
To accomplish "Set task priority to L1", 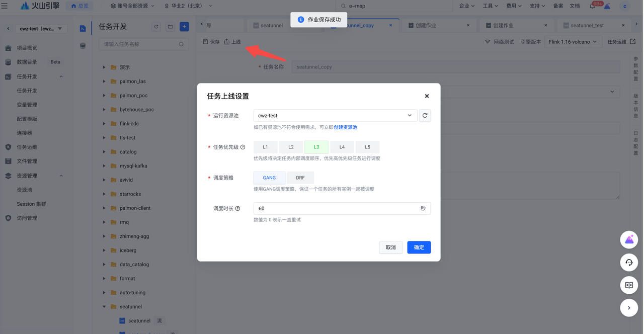I will click(265, 147).
